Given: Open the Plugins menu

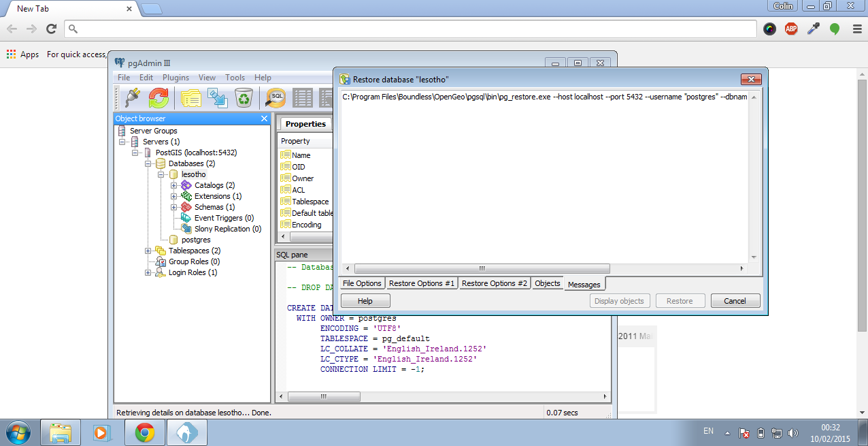Looking at the screenshot, I should pyautogui.click(x=176, y=78).
